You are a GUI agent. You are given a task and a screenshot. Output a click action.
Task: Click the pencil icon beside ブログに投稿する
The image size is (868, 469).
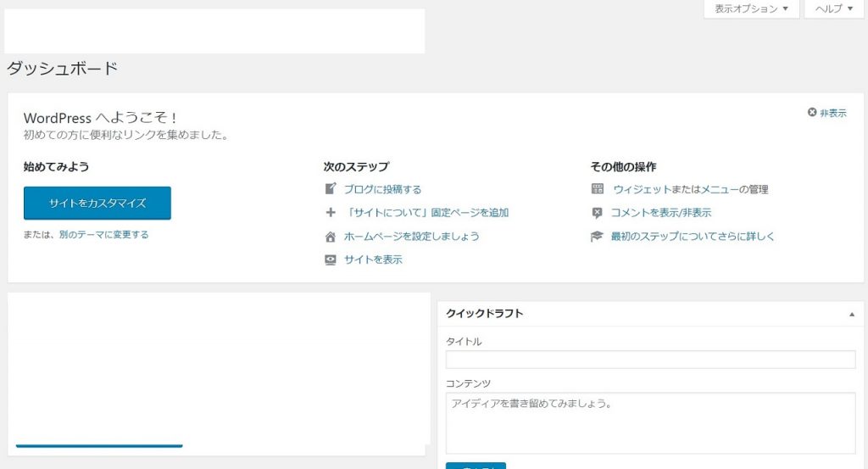[331, 189]
